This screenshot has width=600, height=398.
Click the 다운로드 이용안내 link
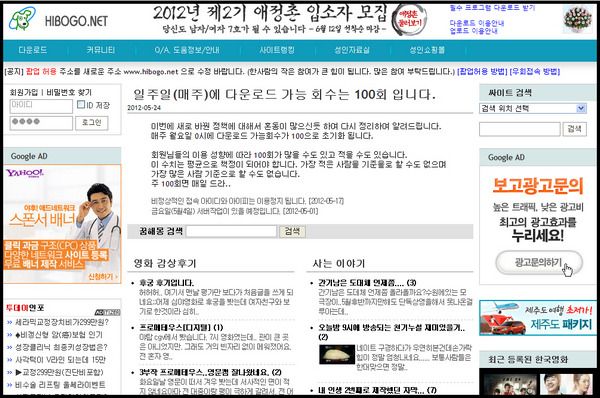pyautogui.click(x=476, y=23)
